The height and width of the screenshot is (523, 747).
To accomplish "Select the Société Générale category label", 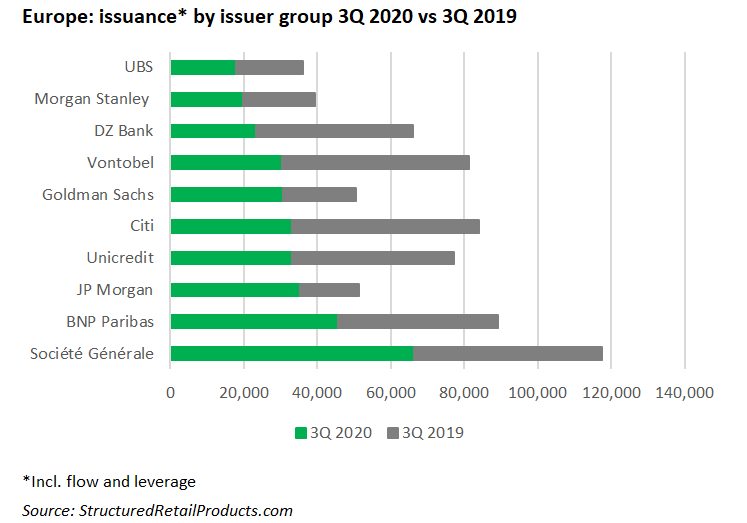I will click(91, 354).
